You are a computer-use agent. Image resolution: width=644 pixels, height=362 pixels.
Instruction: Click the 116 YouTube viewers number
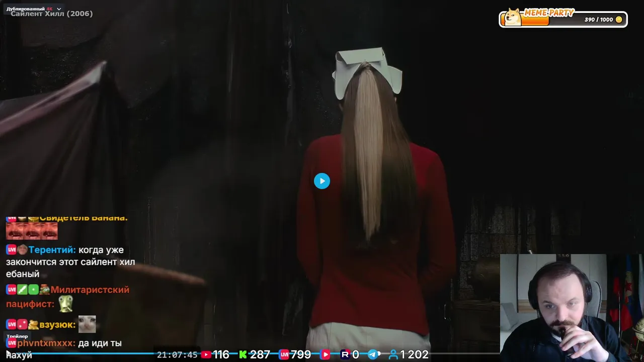click(221, 354)
